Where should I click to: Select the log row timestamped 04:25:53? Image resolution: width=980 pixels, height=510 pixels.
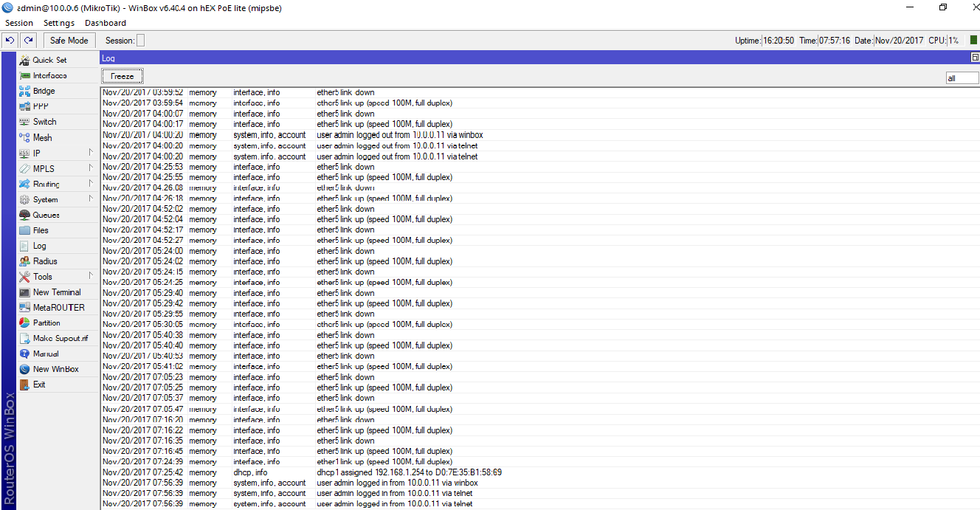click(539, 167)
